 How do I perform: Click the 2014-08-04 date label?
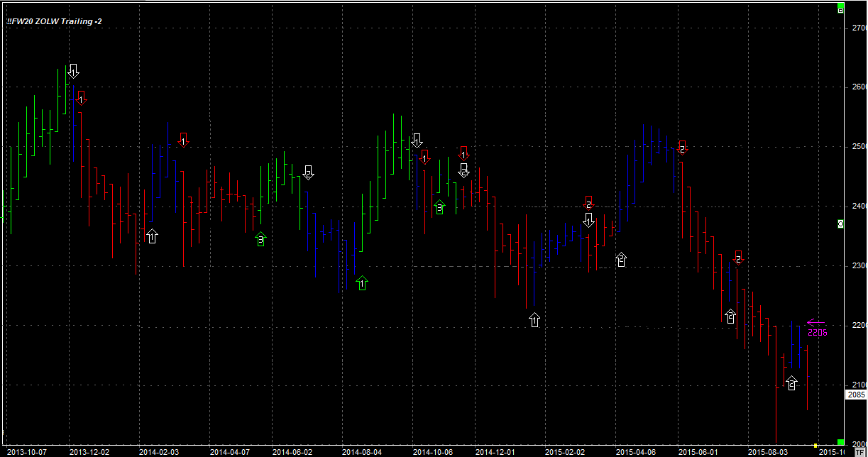click(x=362, y=451)
